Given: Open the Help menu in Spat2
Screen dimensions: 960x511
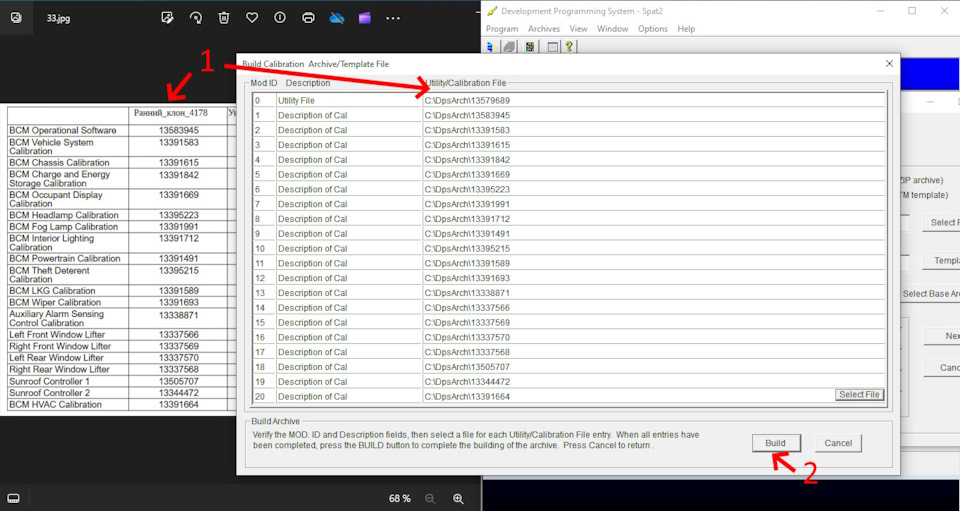Looking at the screenshot, I should coord(686,29).
